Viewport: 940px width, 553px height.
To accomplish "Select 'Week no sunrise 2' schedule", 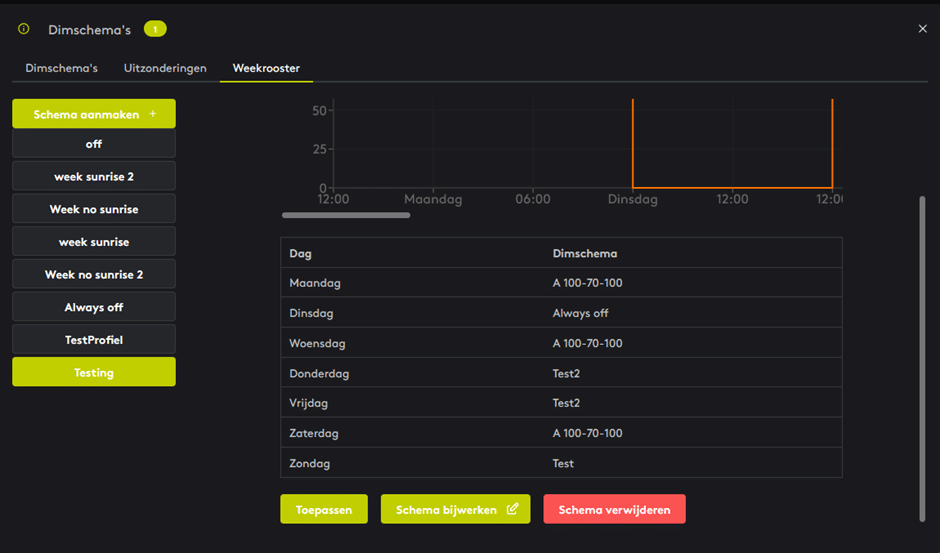I will (94, 274).
